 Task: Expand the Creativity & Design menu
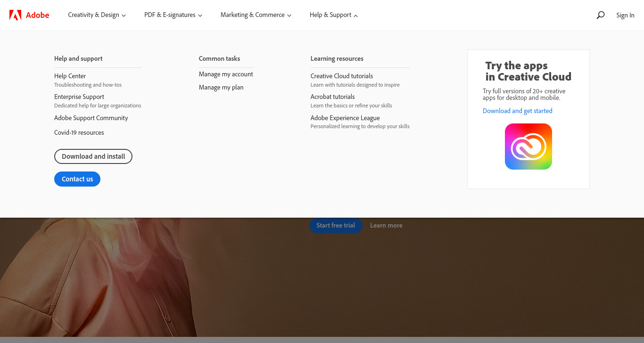pyautogui.click(x=97, y=15)
